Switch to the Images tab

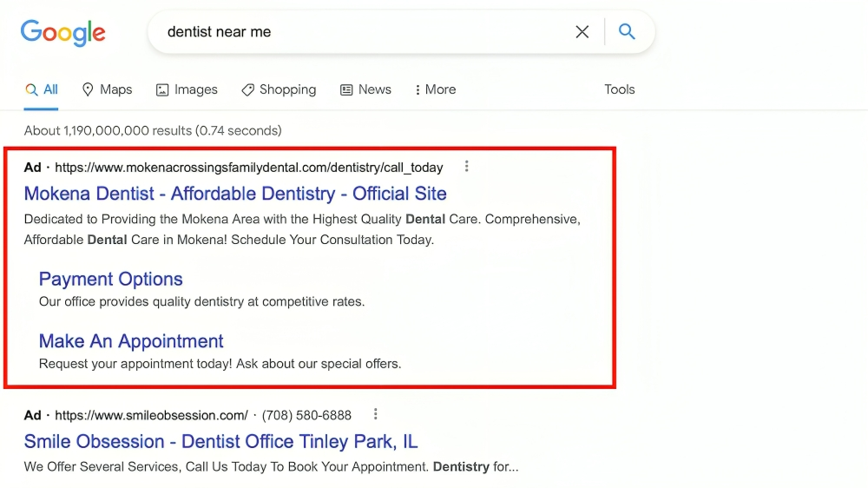coord(187,89)
